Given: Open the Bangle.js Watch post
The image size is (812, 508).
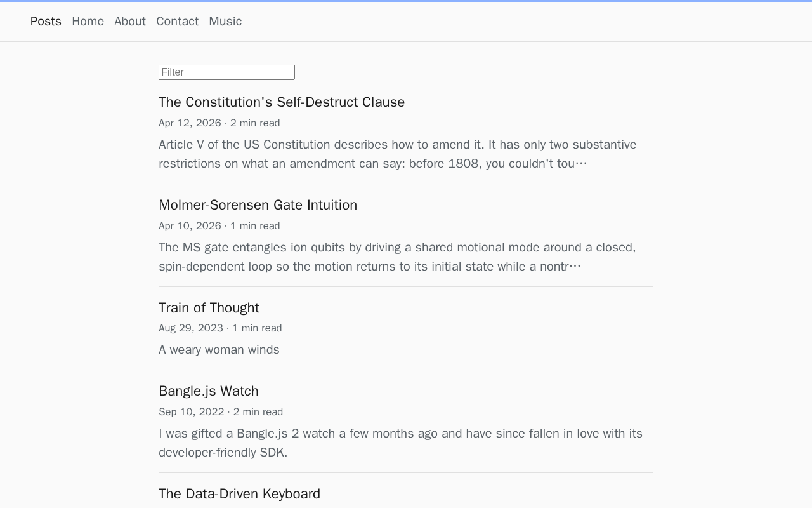Looking at the screenshot, I should pyautogui.click(x=209, y=391).
